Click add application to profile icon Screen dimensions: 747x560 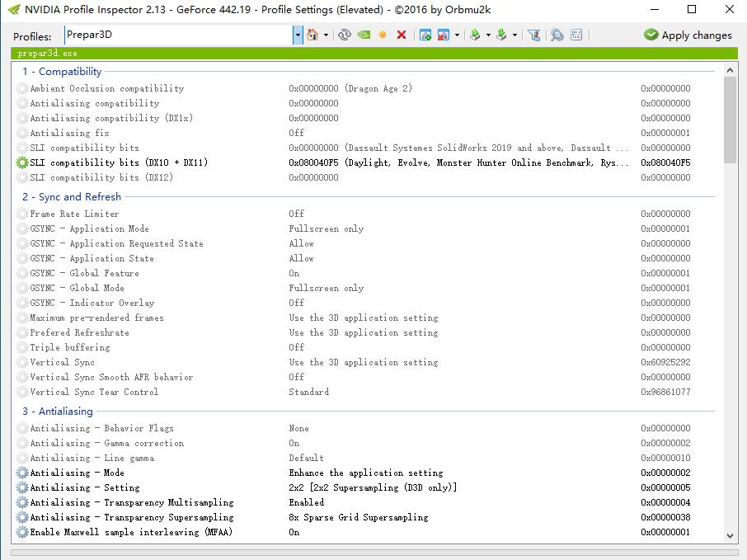click(x=425, y=35)
